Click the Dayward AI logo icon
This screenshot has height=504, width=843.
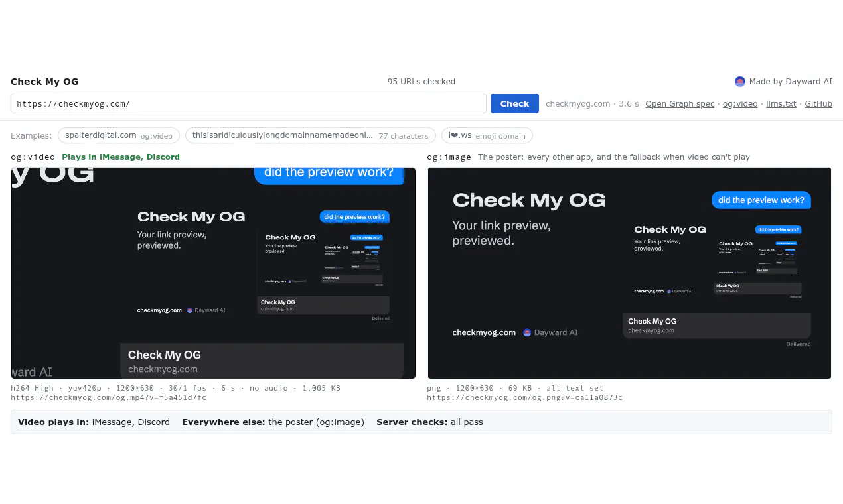[x=740, y=82]
